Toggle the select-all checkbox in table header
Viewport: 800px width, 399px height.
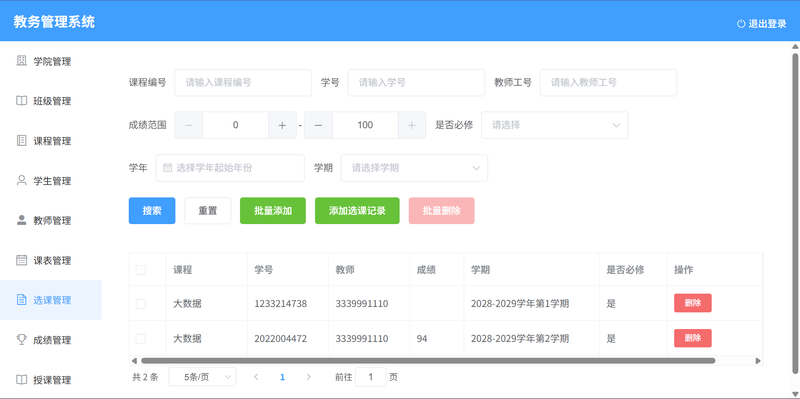(x=141, y=270)
